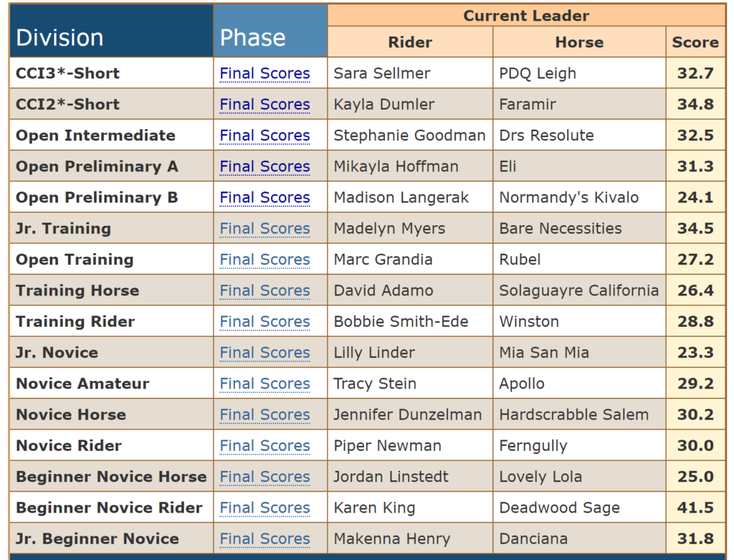734x560 pixels.
Task: View Jr. Novice Final Scores
Action: click(265, 353)
